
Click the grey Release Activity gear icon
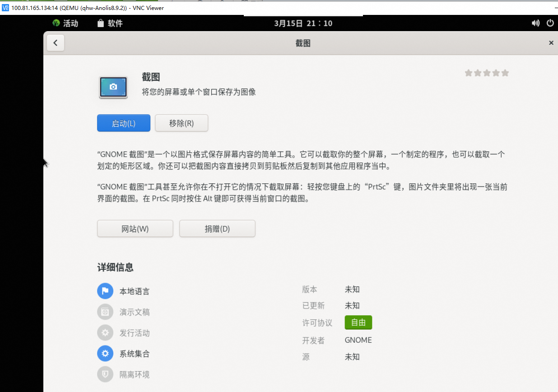coord(105,333)
